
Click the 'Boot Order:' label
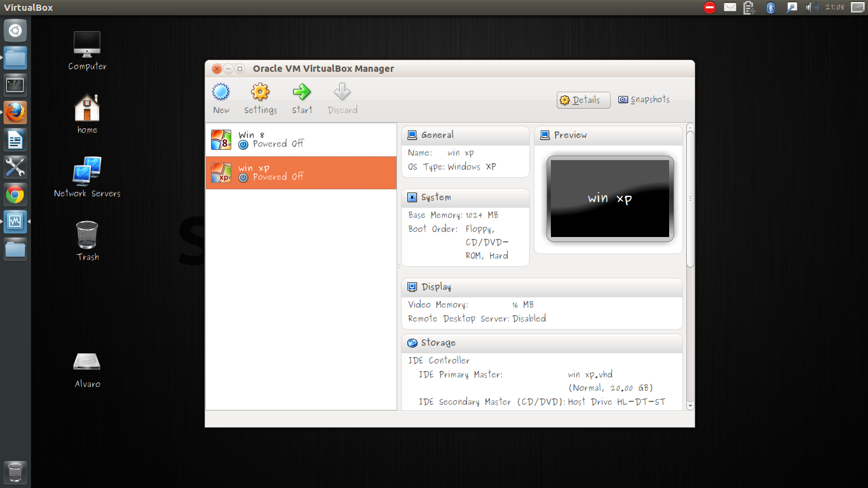[x=433, y=229]
